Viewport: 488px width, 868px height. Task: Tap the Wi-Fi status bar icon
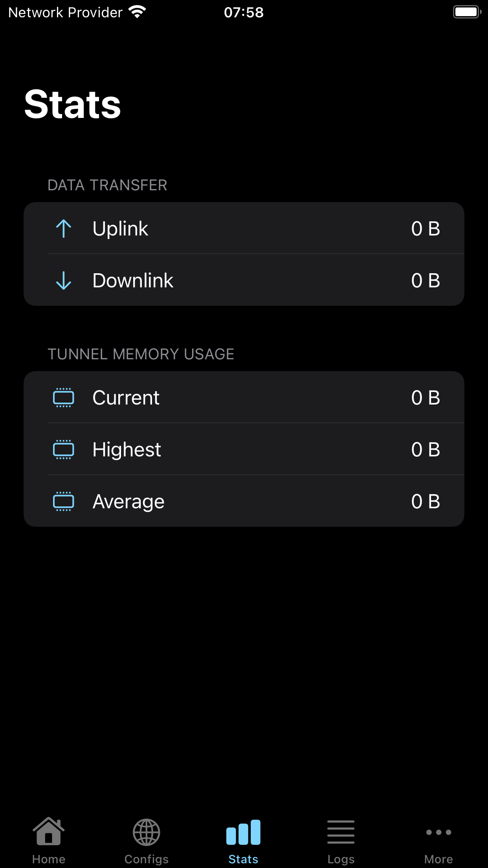[x=137, y=12]
